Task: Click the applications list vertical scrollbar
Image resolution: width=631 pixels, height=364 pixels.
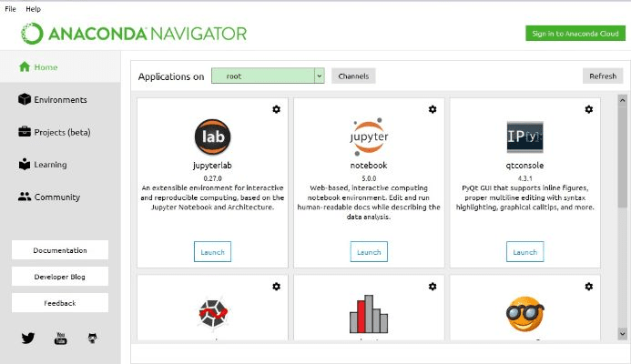Action: pos(622,164)
